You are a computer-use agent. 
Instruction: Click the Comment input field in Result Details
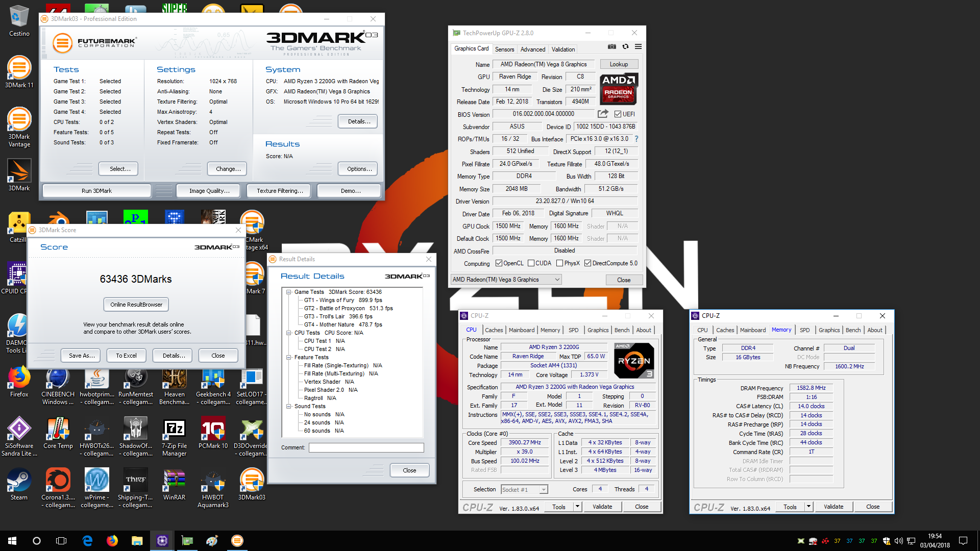point(366,447)
